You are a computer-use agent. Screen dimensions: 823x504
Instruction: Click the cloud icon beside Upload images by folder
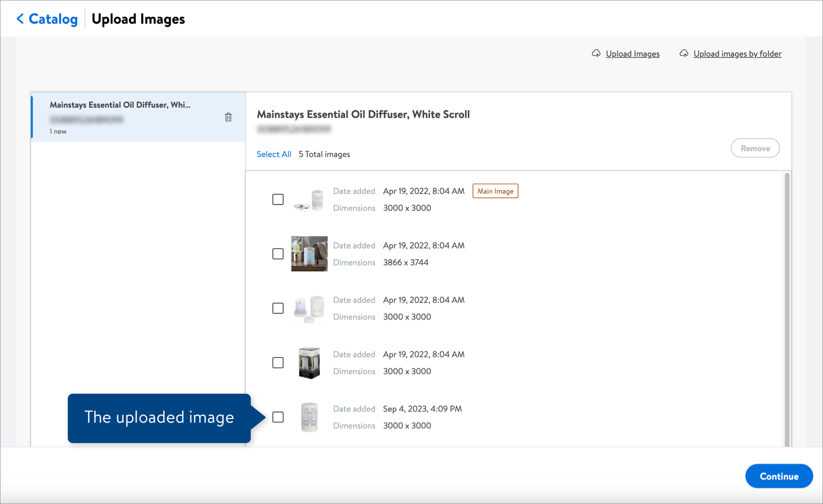pos(684,54)
